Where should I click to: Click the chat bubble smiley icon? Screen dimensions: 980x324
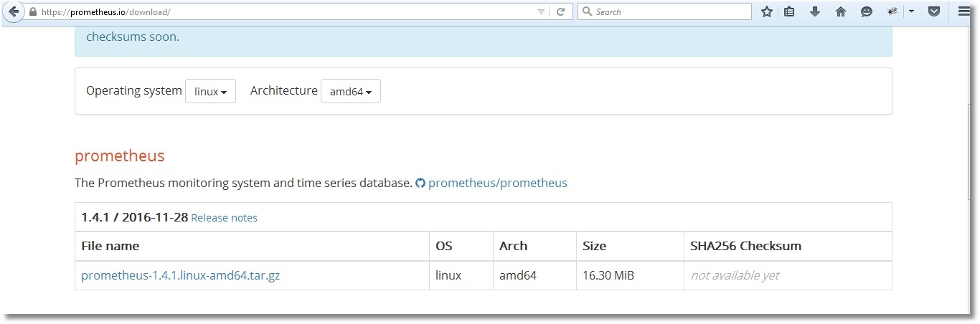pos(867,12)
